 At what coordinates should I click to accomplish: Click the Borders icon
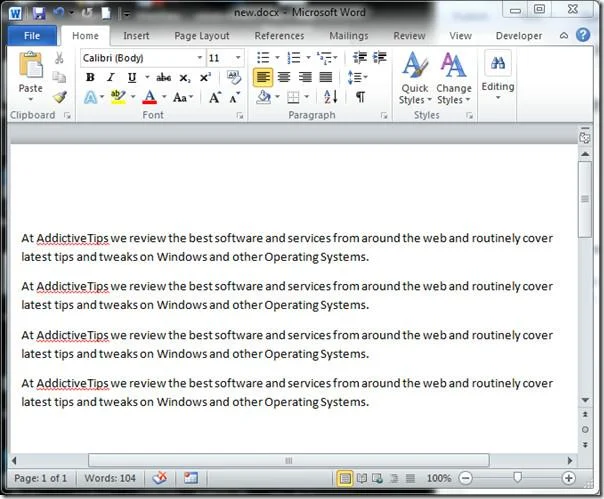pyautogui.click(x=294, y=97)
